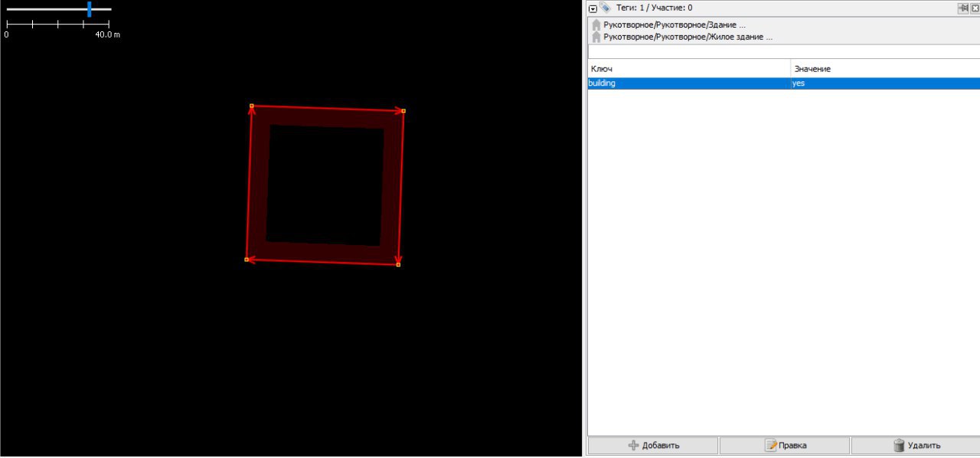Pin the tags panel with the pin icon
The image size is (980, 458).
[x=963, y=8]
